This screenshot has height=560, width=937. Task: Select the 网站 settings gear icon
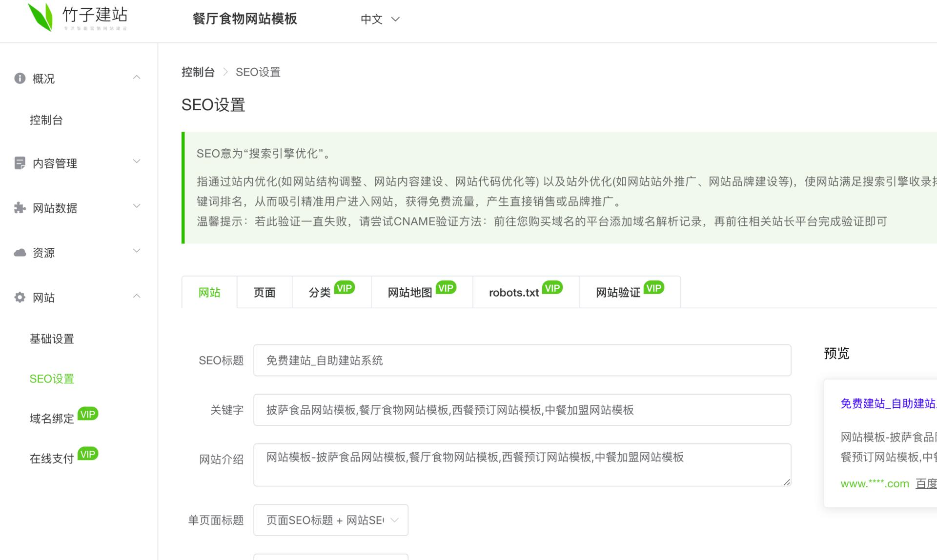coord(20,297)
